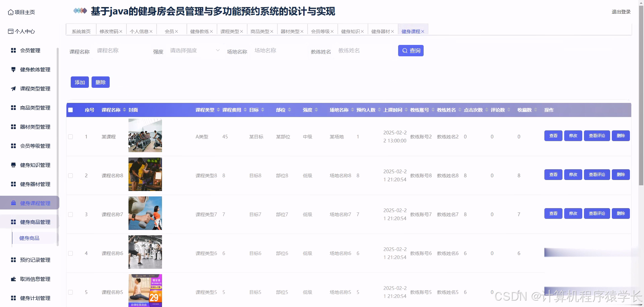Click sort arrows on 课程费用 column
Screen dimensions: 644x307
pyautogui.click(x=246, y=110)
